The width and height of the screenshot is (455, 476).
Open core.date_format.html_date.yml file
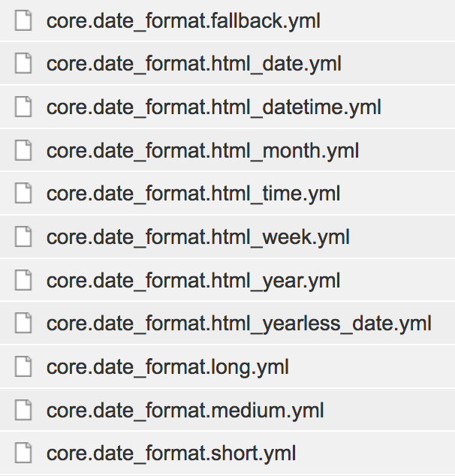click(x=194, y=65)
